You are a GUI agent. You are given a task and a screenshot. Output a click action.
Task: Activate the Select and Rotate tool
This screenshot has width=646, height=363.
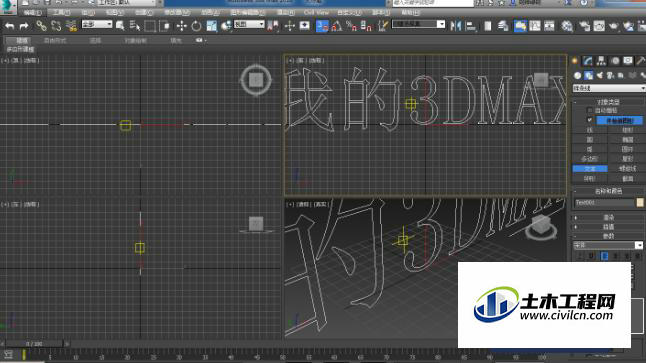coord(196,26)
